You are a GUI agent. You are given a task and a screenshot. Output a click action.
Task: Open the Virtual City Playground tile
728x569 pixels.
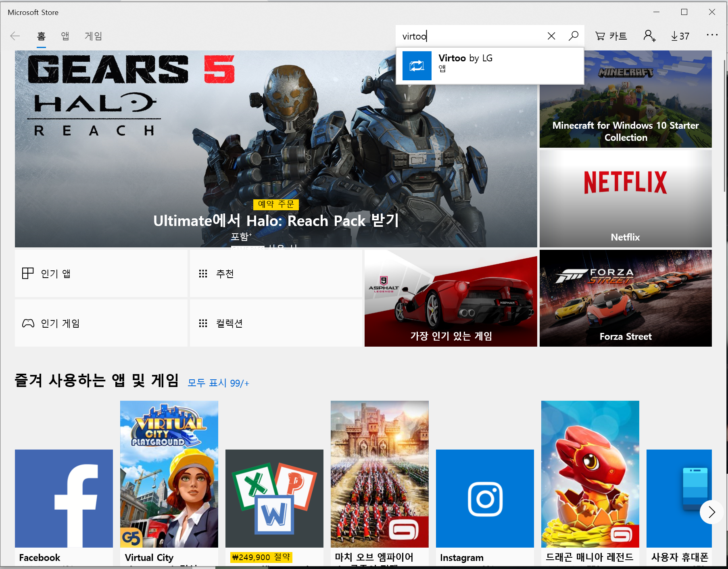tap(169, 483)
